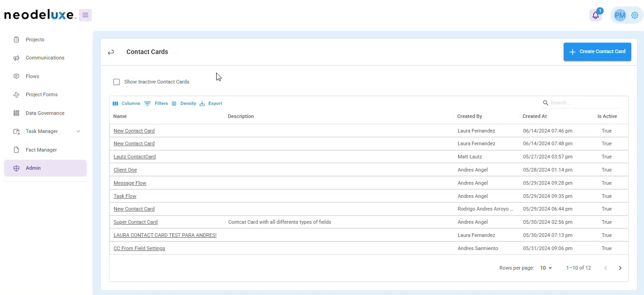This screenshot has height=295, width=644.
Task: Open Communications in the sidebar
Action: [45, 58]
